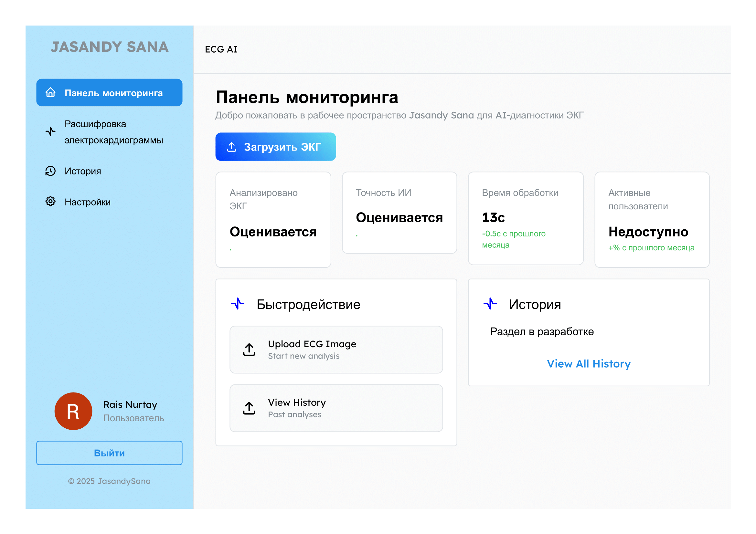Click the pulse icon beside Быстродействие

tap(238, 304)
